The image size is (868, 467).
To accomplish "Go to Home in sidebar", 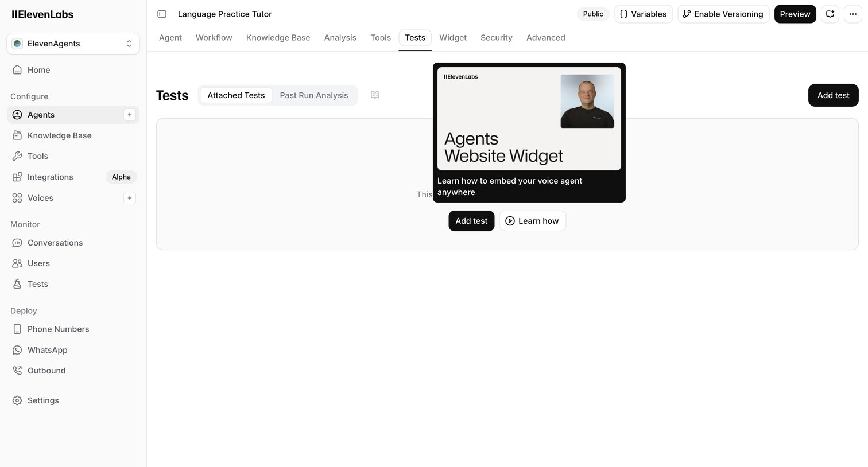I will coord(73,70).
